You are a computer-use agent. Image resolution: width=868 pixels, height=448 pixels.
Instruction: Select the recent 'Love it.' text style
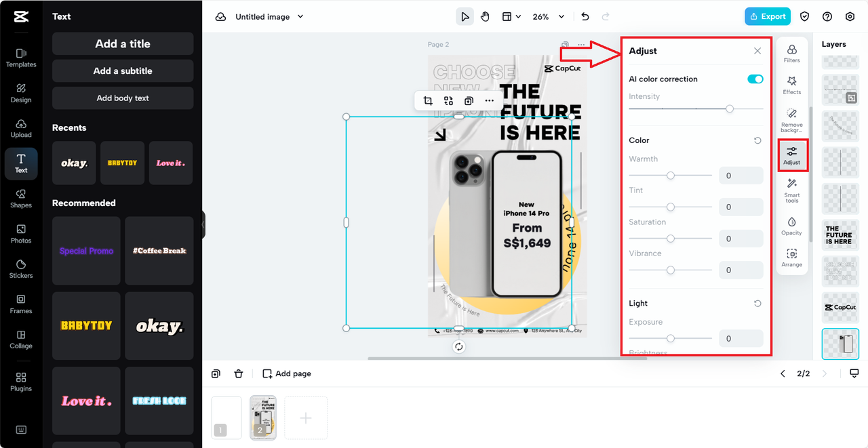pos(171,163)
